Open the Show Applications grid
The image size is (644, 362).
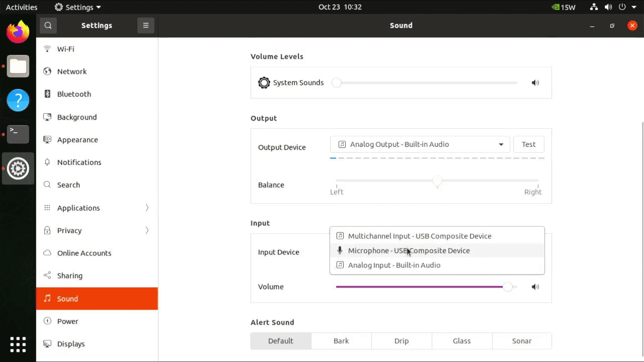click(18, 344)
